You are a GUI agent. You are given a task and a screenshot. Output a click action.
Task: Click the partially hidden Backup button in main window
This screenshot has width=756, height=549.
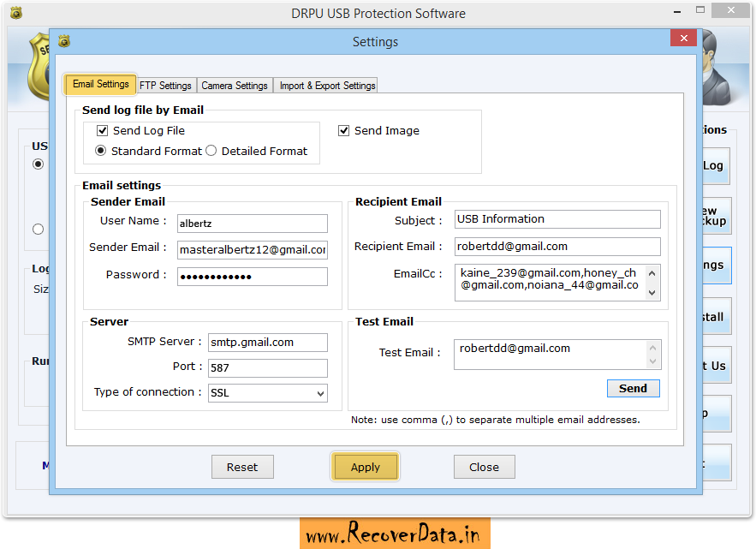pyautogui.click(x=717, y=216)
